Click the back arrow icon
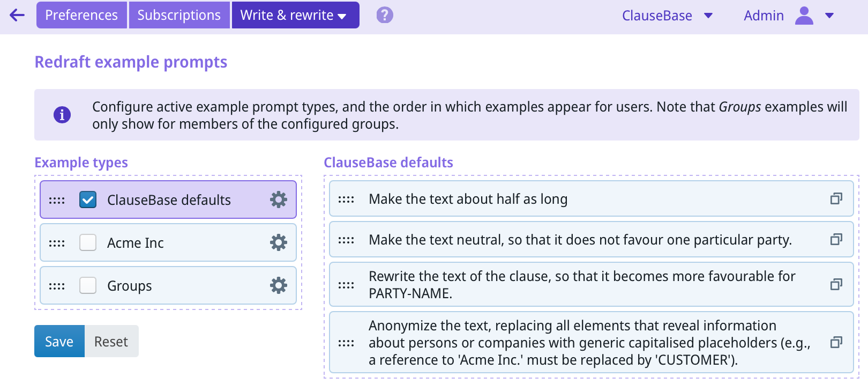 [17, 15]
